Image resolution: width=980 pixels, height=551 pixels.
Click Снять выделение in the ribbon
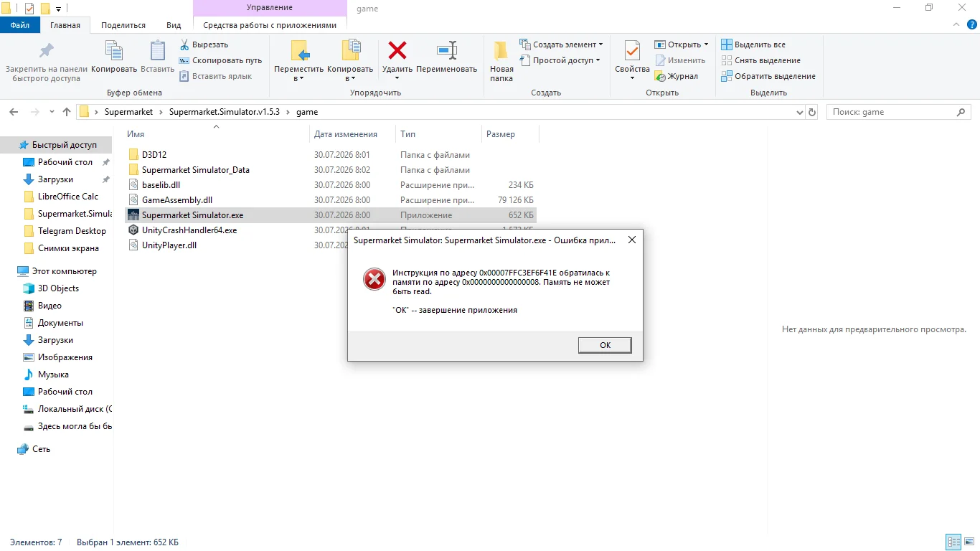click(x=760, y=60)
